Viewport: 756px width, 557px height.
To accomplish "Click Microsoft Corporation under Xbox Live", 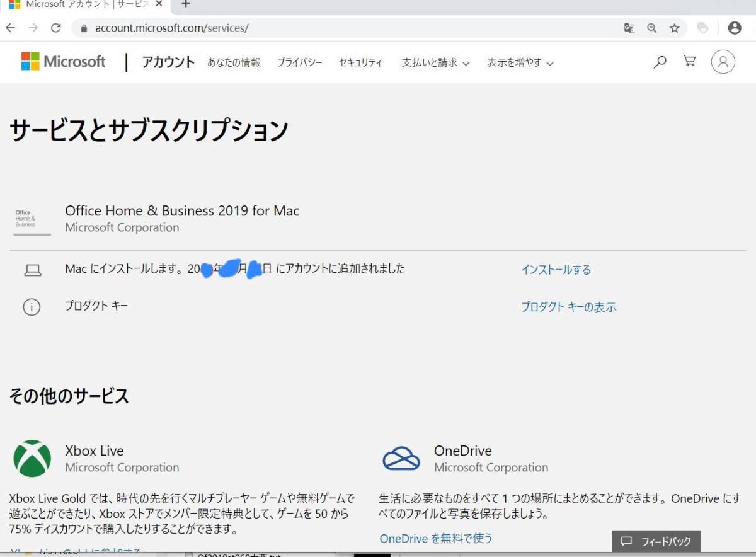I will (x=122, y=468).
